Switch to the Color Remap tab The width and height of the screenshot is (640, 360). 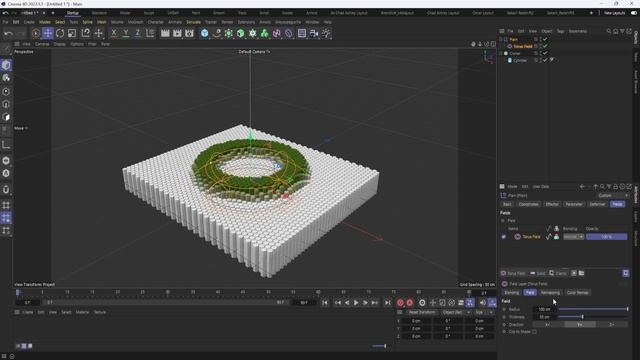click(x=578, y=293)
